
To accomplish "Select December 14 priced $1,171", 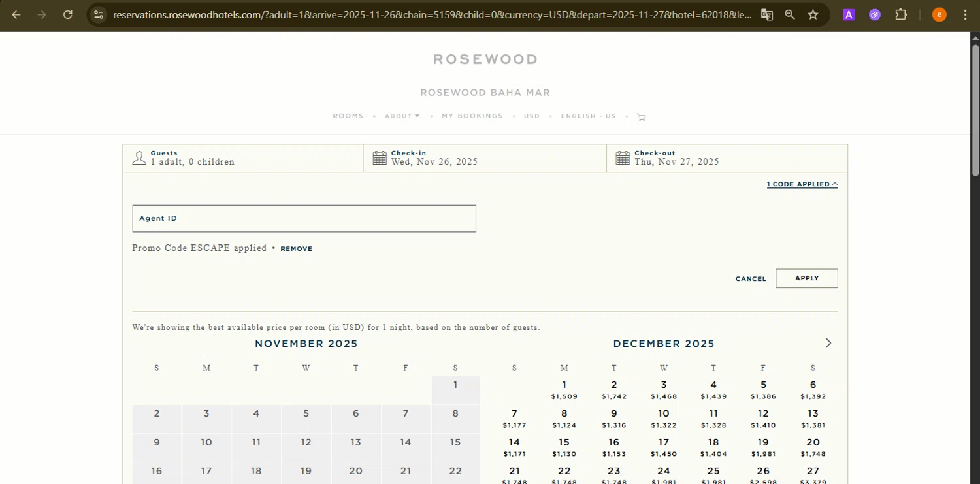I will click(x=514, y=447).
